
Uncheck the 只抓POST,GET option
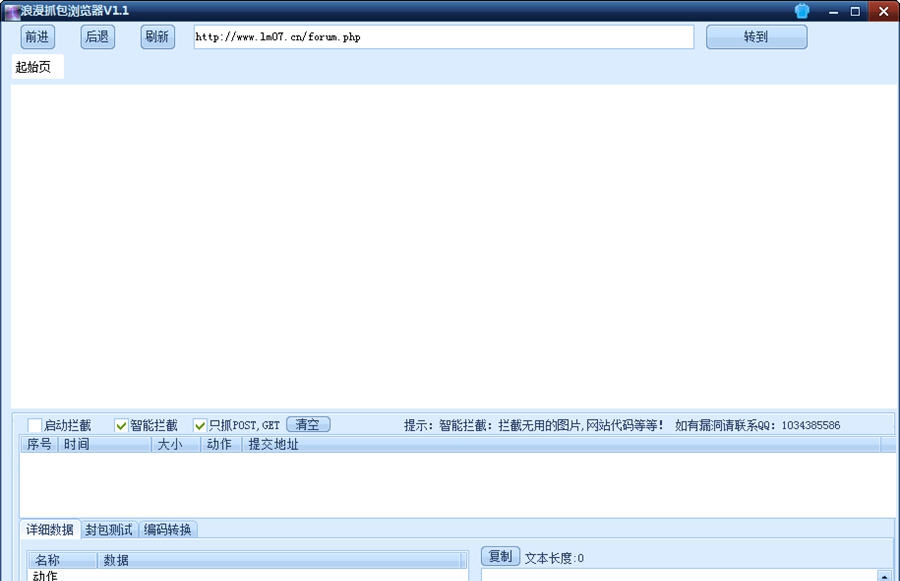pos(200,424)
